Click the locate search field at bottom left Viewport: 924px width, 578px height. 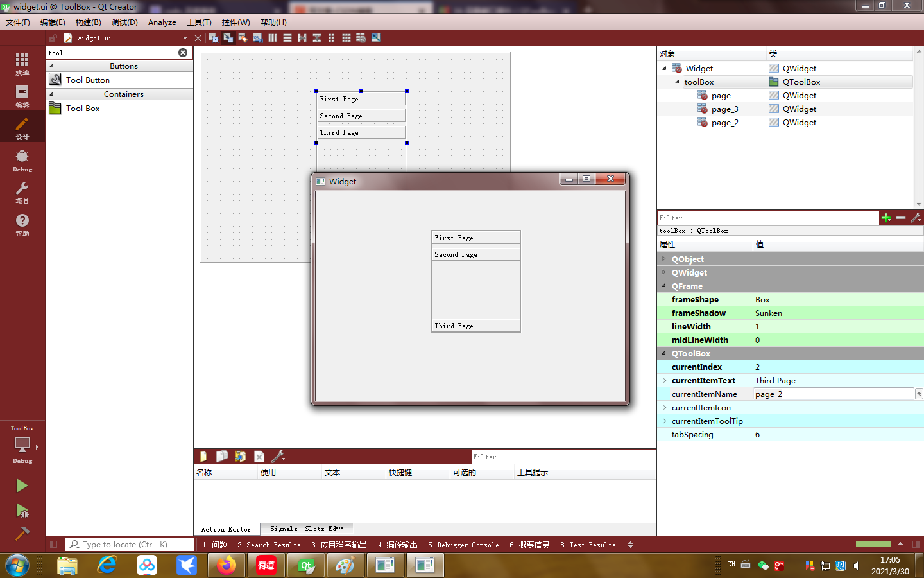(128, 544)
